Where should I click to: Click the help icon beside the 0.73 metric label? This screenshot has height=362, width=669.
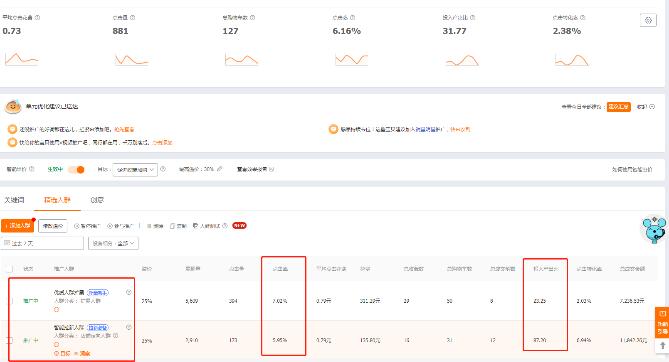(x=38, y=18)
